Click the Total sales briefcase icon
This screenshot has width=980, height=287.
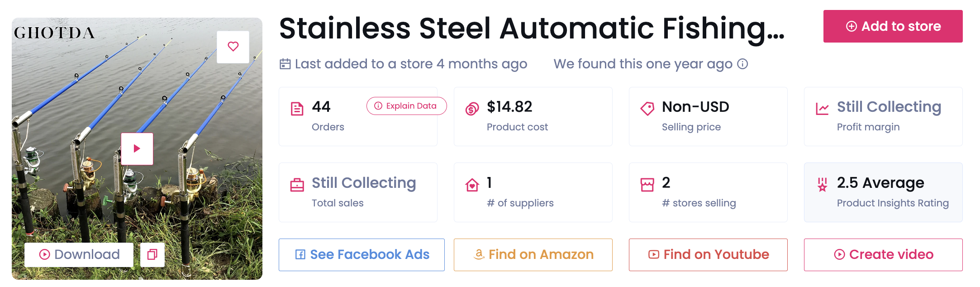297,185
